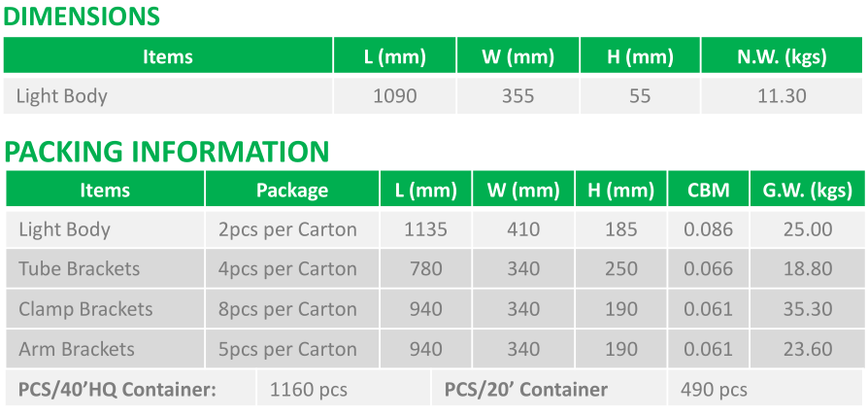This screenshot has width=868, height=417.
Task: Select the 35.30 gross weight cell
Action: (x=807, y=309)
